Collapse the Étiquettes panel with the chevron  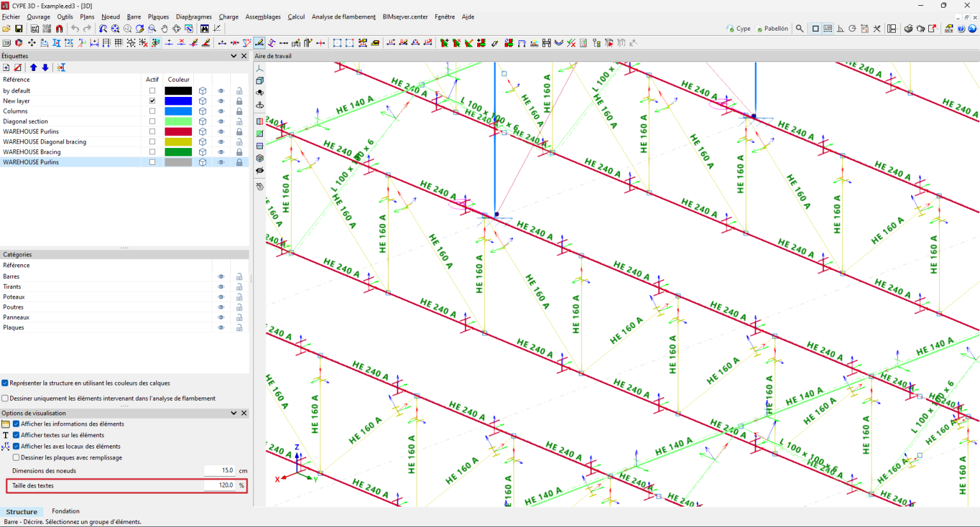pyautogui.click(x=234, y=56)
